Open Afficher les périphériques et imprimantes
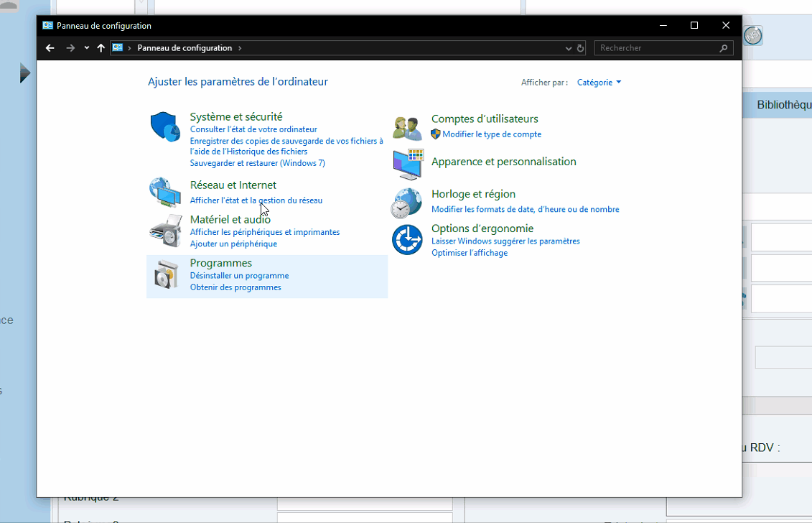This screenshot has width=812, height=523. point(265,232)
